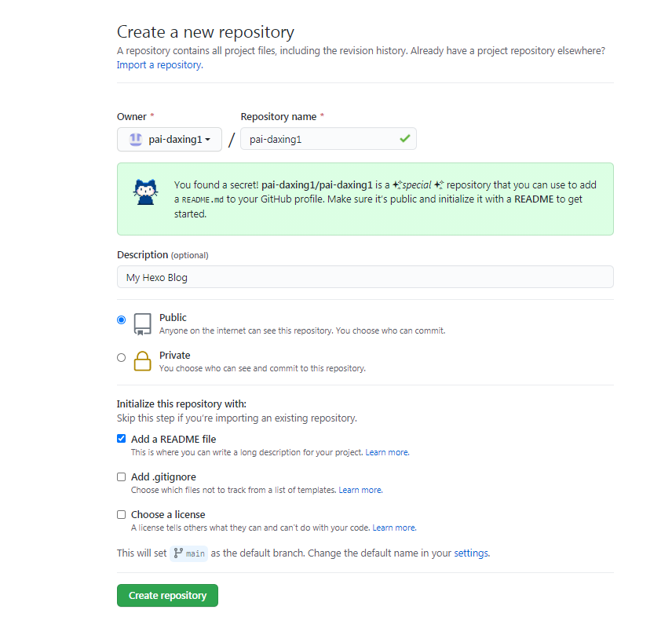Uncheck the Add a README file checkbox
This screenshot has height=628, width=672.
[x=121, y=439]
